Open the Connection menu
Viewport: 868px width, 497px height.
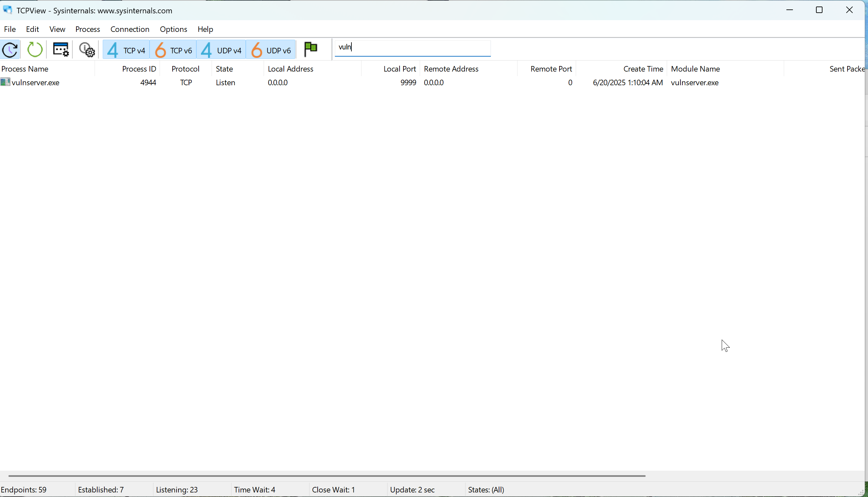[x=130, y=29]
